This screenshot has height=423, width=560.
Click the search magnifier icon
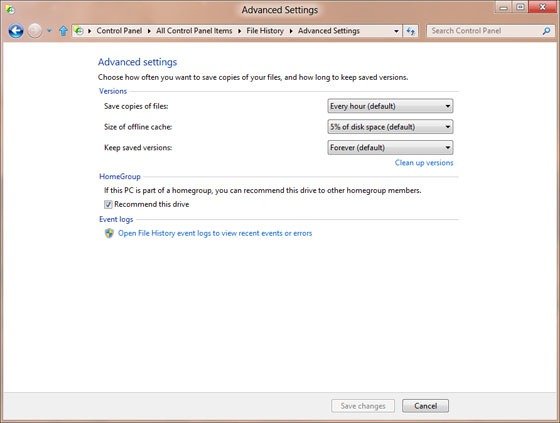(546, 31)
